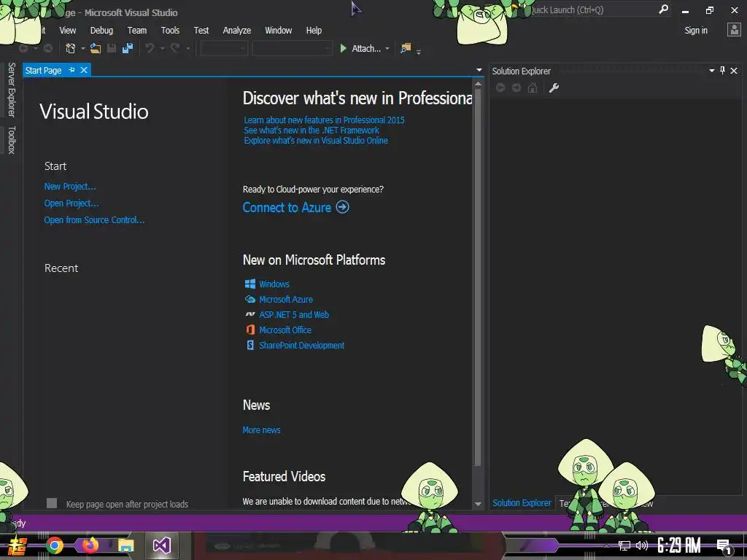Click Sign in

point(696,31)
